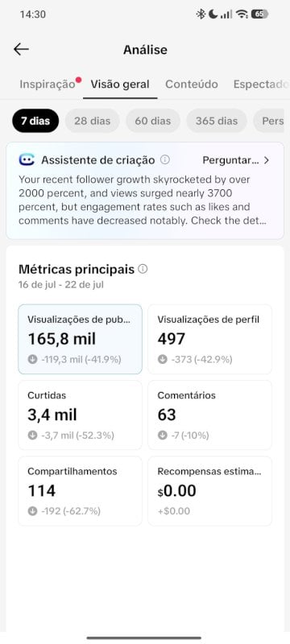Select the Compartilhamentos metric card
Screen dimensions: 290x644
(80, 491)
